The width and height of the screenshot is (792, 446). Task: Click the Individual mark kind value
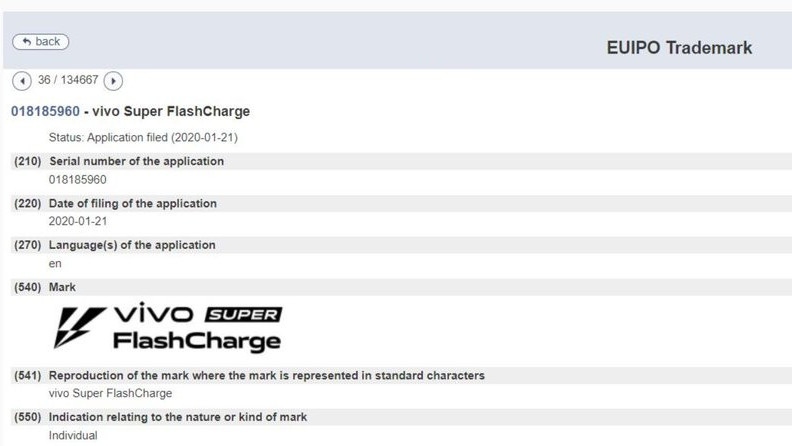pos(73,435)
